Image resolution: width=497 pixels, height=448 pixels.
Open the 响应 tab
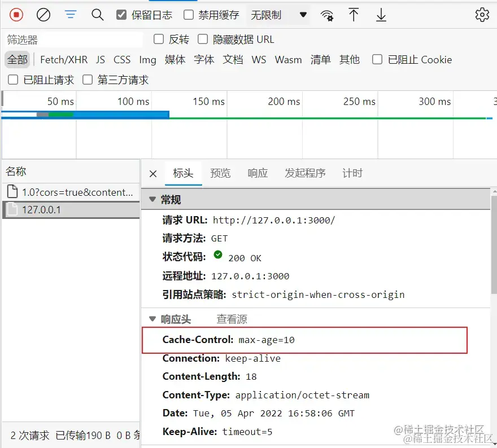[x=258, y=173]
